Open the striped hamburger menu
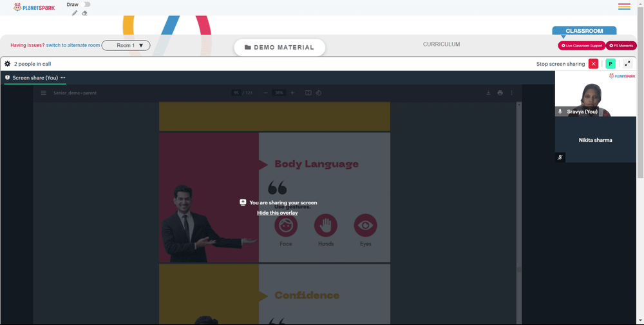The width and height of the screenshot is (644, 325). (624, 6)
